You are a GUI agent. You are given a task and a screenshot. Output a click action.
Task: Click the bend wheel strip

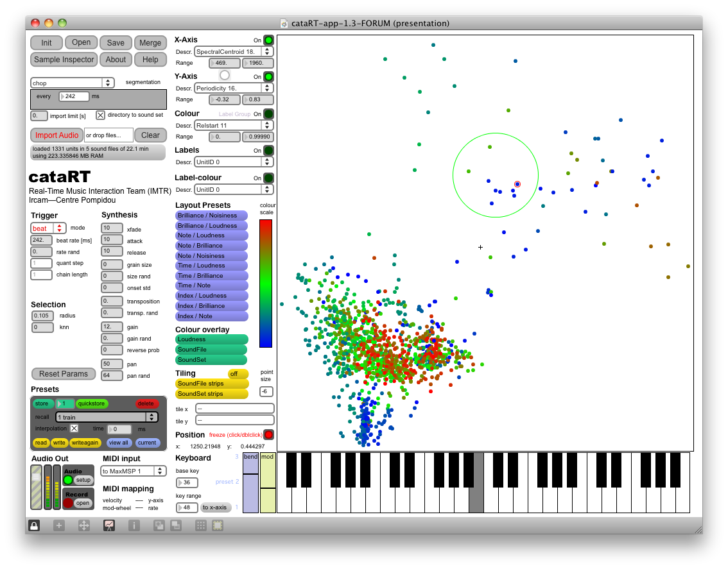pos(251,482)
